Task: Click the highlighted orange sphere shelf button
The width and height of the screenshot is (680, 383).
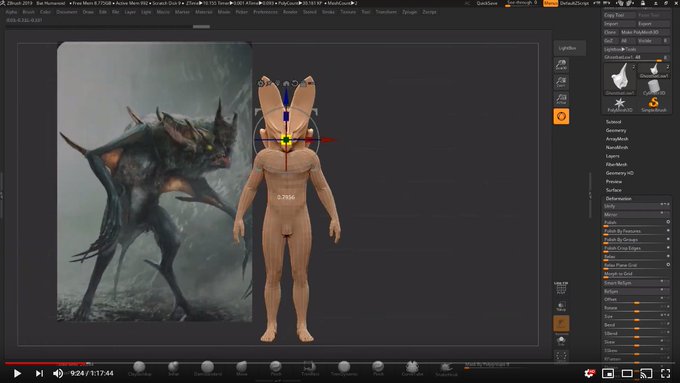Action: pyautogui.click(x=561, y=116)
